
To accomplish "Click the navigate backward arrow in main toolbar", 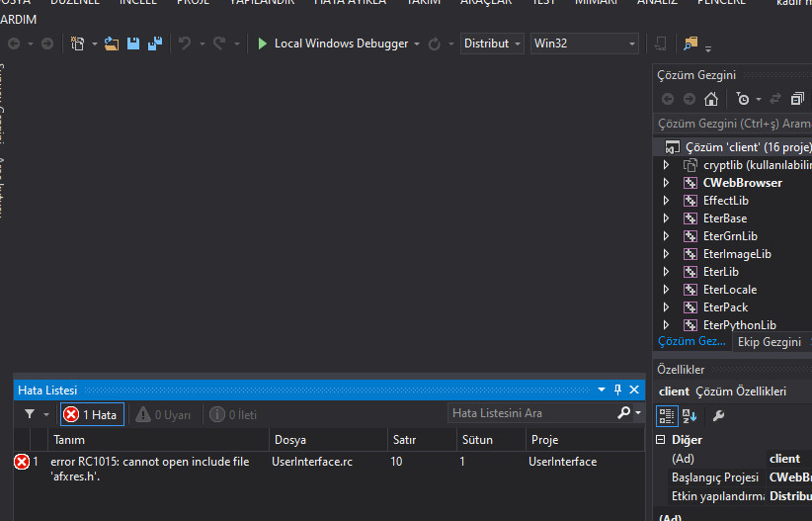I will (14, 44).
